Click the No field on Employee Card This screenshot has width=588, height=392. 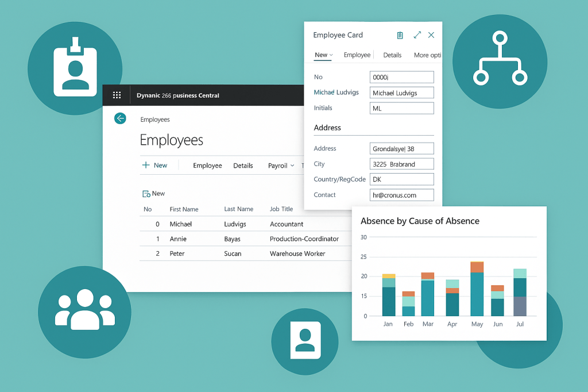[401, 77]
